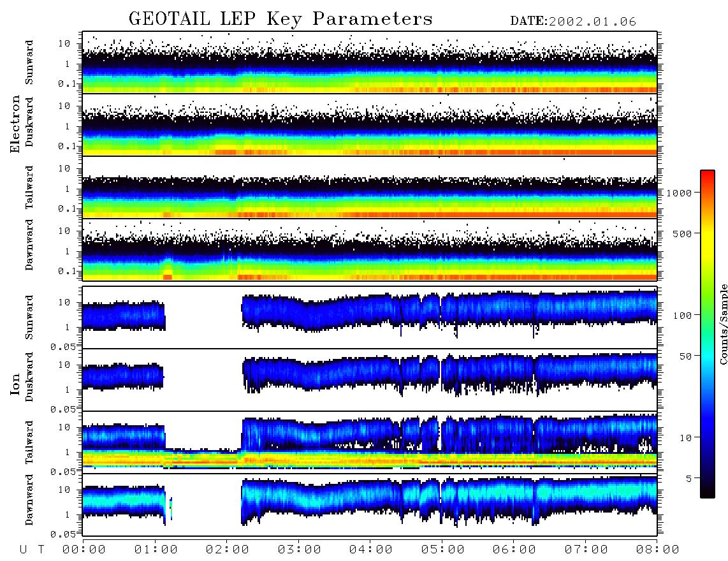Select the "07:00" time tick label
The width and height of the screenshot is (728, 561).
[x=586, y=550]
